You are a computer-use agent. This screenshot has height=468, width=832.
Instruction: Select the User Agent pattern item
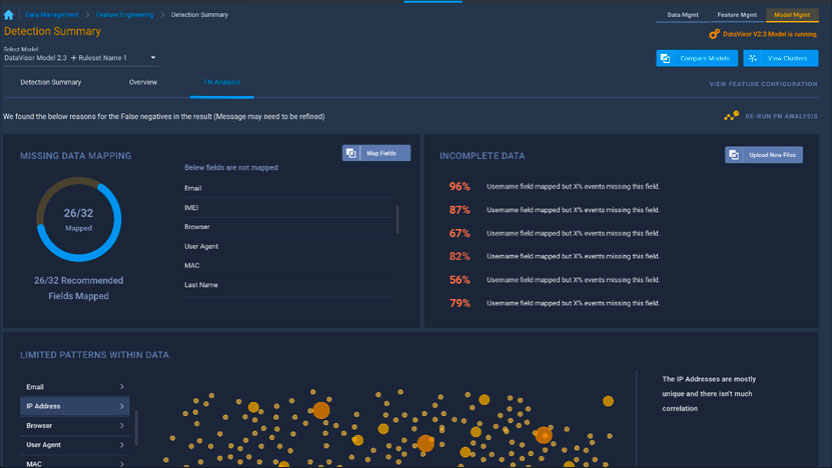click(x=75, y=445)
